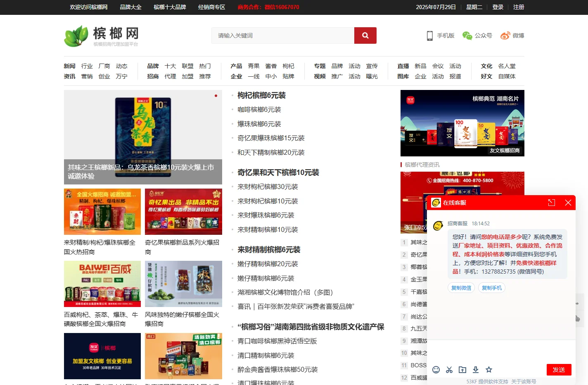The width and height of the screenshot is (588, 385).
Task: Open the 奇亿果出品 thumbnail image
Action: 183,212
